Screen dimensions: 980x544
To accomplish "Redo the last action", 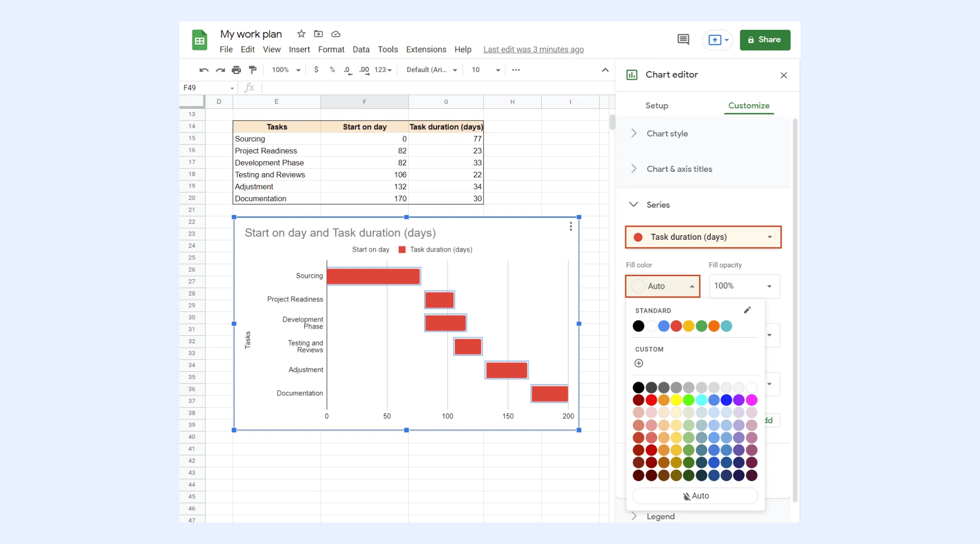I will point(220,70).
